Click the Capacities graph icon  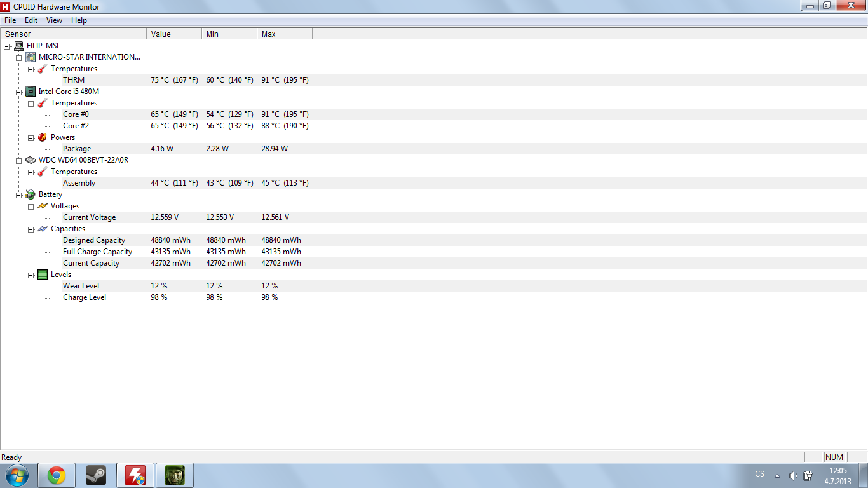click(x=43, y=229)
